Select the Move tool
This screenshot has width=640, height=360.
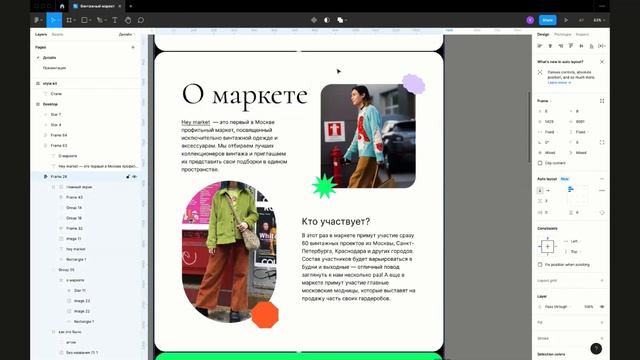(x=53, y=20)
